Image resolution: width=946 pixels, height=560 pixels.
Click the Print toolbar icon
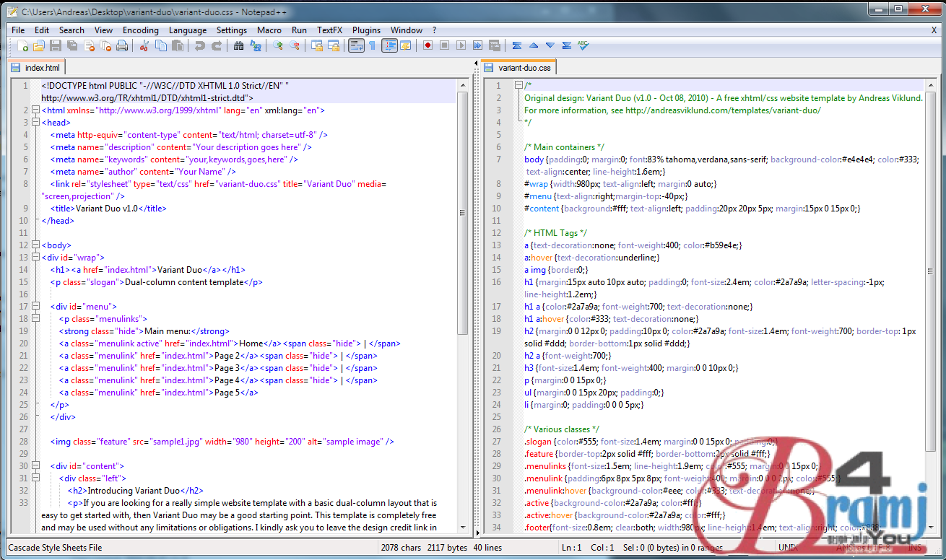point(121,45)
